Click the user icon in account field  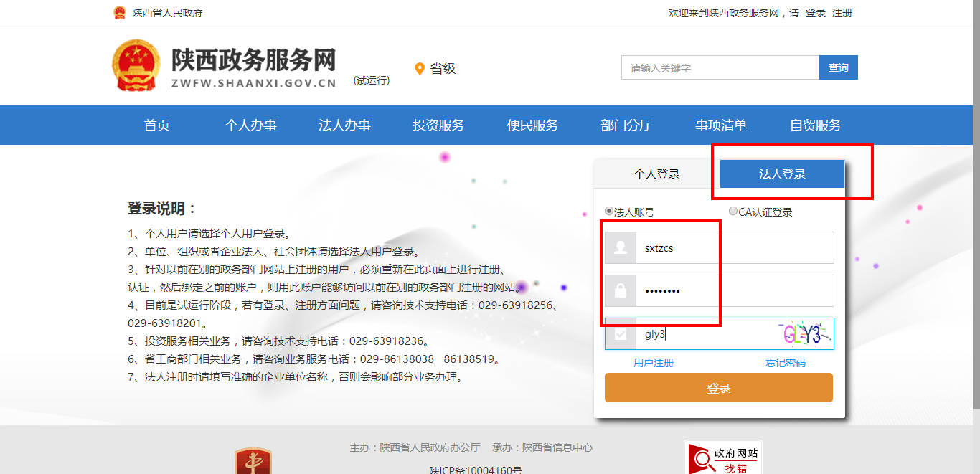pyautogui.click(x=621, y=248)
